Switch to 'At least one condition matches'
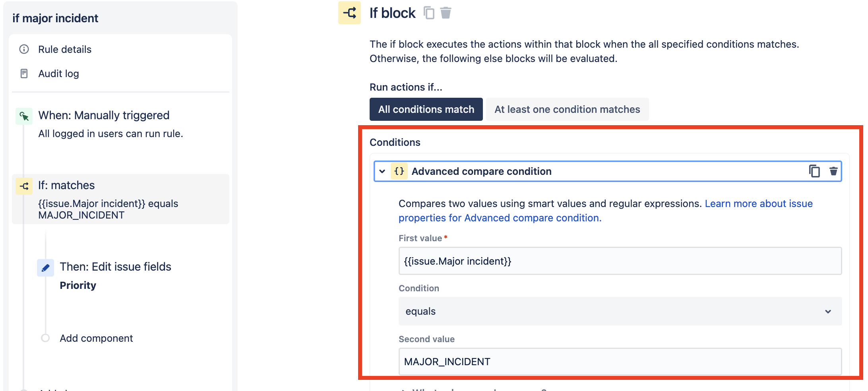 pos(567,109)
